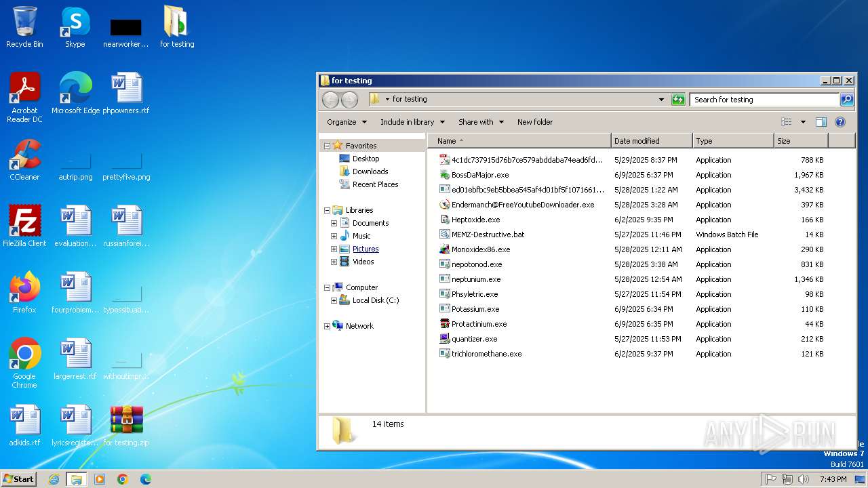Expand the Local Disk (C:) node

click(x=334, y=300)
